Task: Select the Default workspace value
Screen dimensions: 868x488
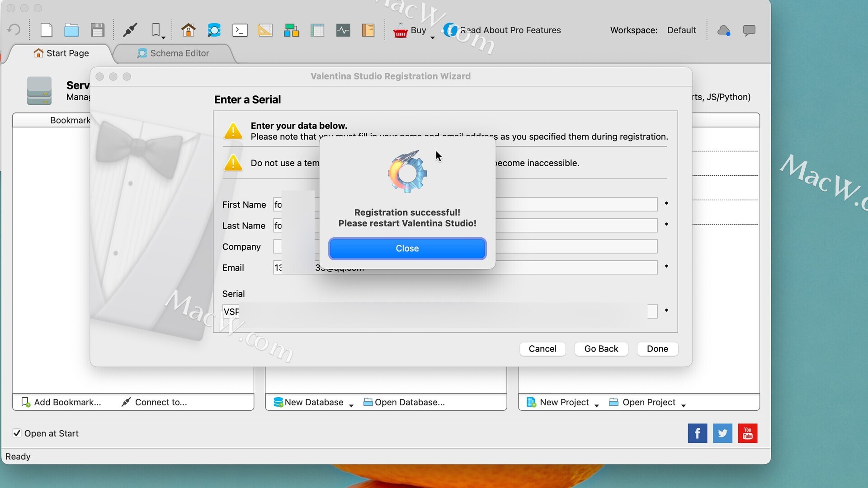Action: tap(681, 30)
